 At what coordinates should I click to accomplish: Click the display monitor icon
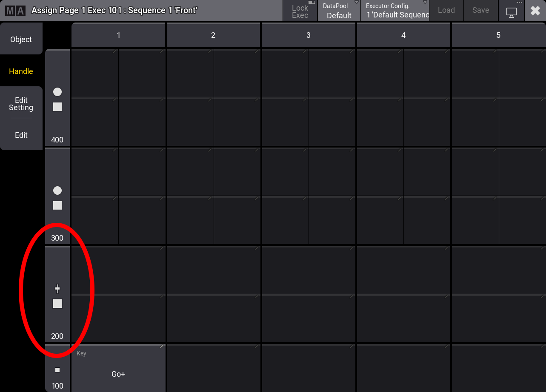click(x=511, y=11)
